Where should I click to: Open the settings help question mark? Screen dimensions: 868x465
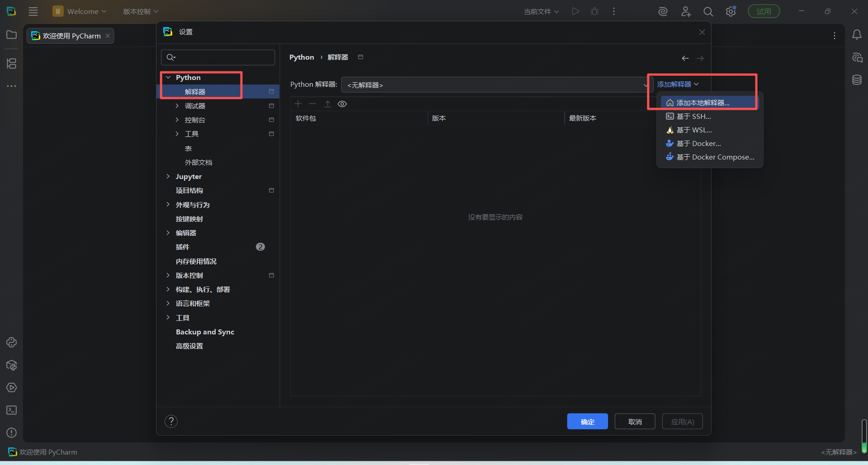click(171, 422)
